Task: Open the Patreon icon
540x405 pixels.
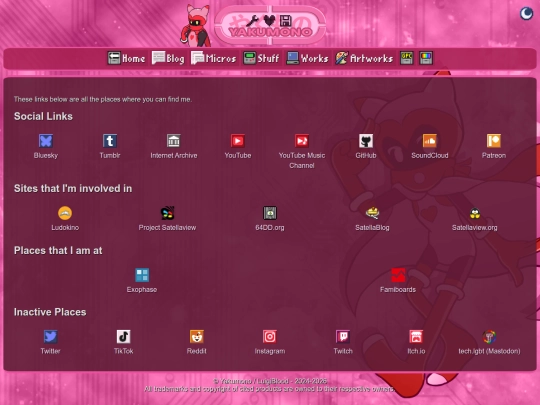Action: (494, 141)
